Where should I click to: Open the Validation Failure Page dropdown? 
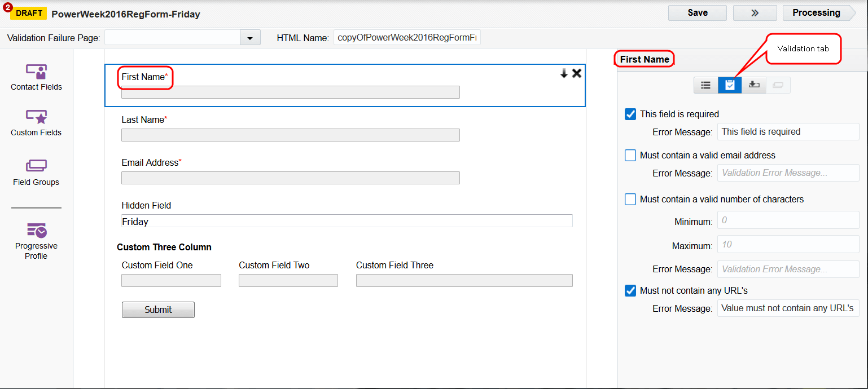pyautogui.click(x=249, y=37)
